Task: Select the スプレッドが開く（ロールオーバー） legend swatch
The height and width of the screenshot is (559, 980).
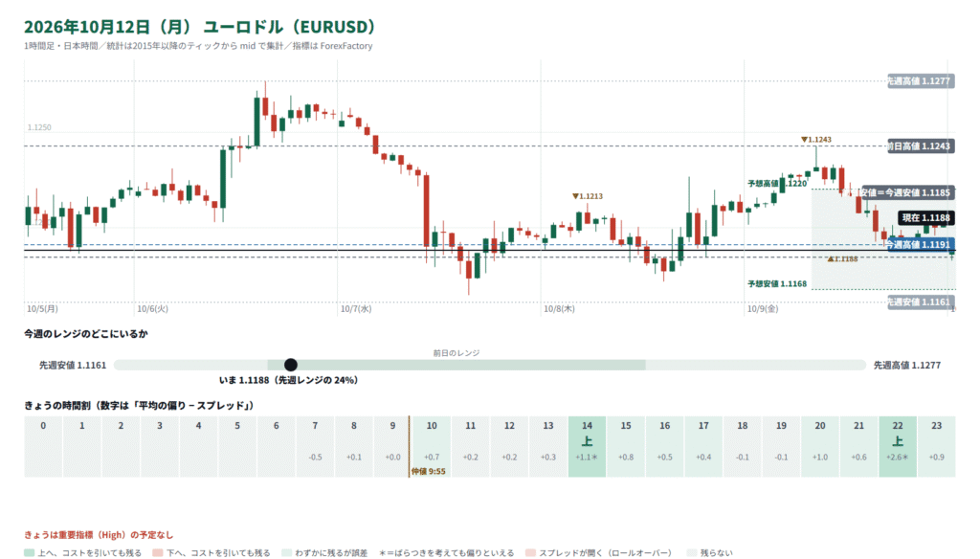Action: point(530,553)
